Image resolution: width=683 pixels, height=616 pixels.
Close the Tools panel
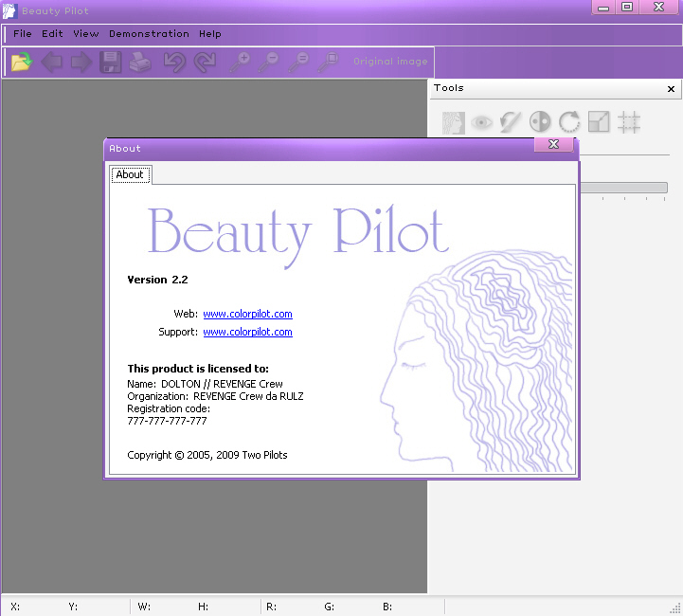[671, 89]
